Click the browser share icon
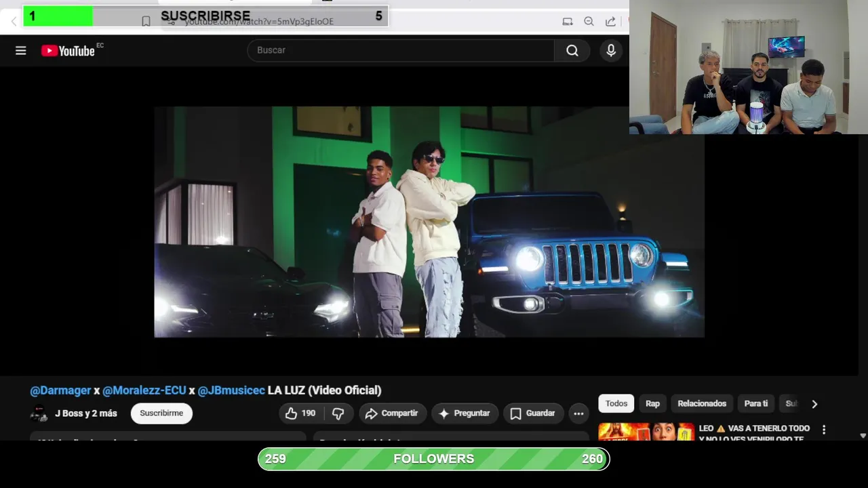Screen dimensions: 868x488 pos(610,22)
